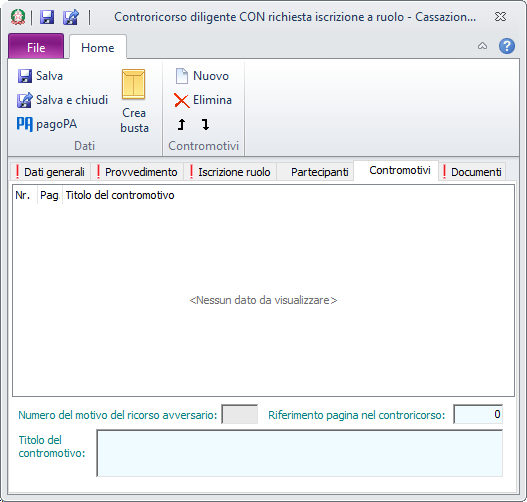Open the Documenti tab

coord(472,172)
